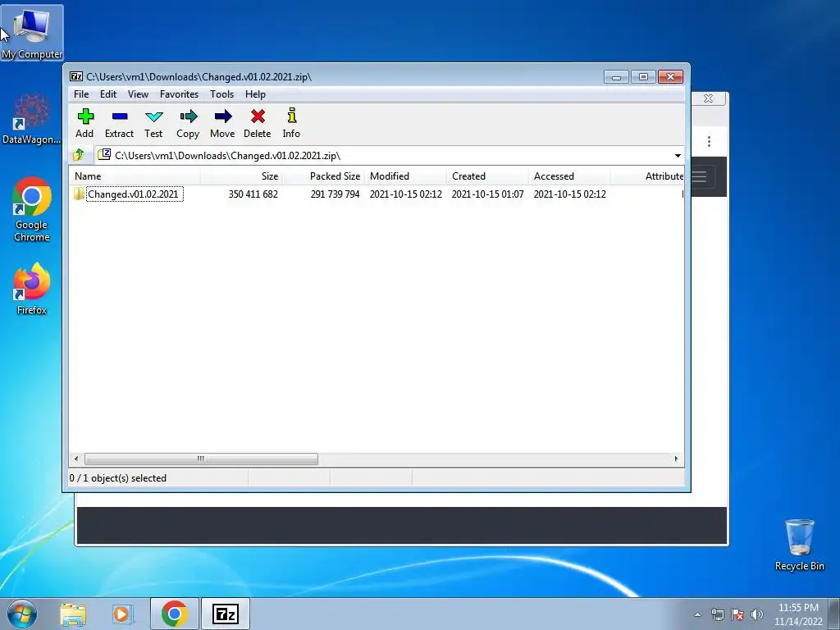This screenshot has height=630, width=840.
Task: Click the Copy toolbar icon
Action: tap(188, 123)
